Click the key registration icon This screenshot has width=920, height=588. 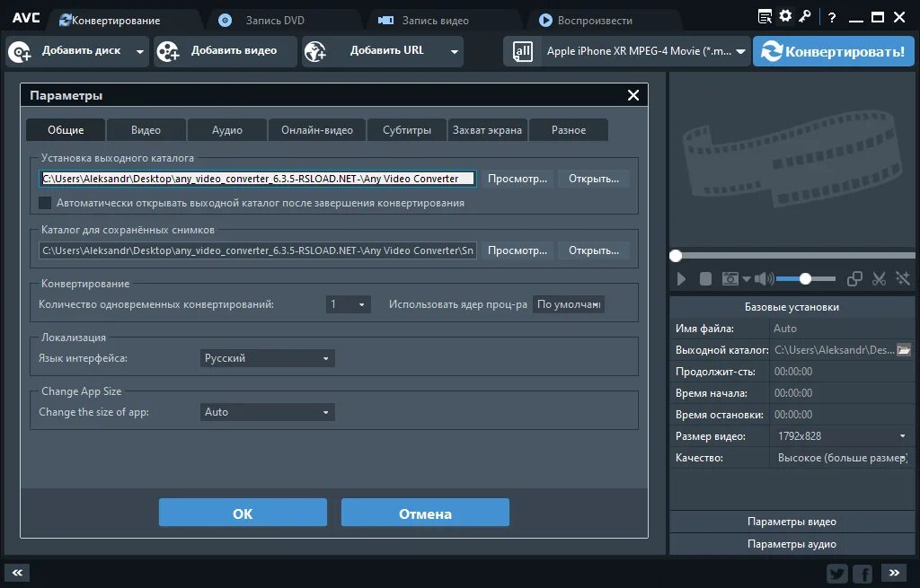pyautogui.click(x=804, y=16)
